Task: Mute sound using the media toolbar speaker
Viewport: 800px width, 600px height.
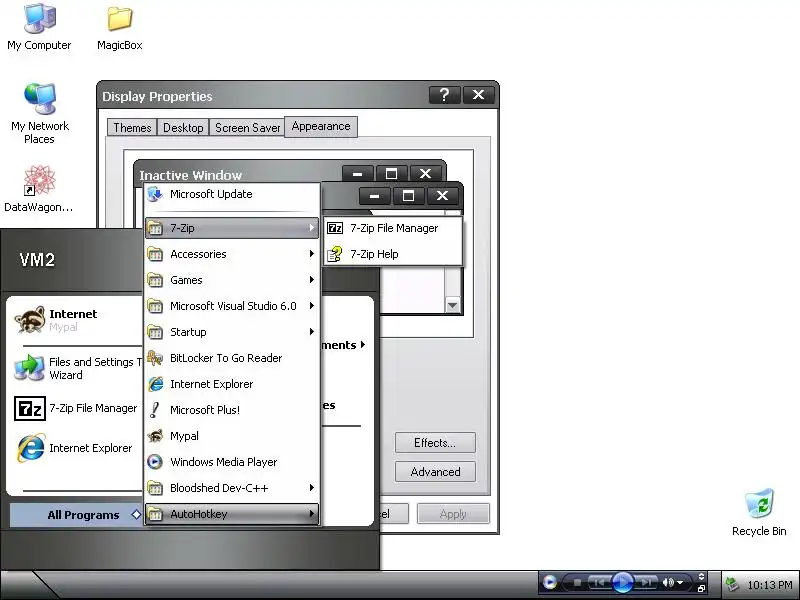Action: [668, 582]
